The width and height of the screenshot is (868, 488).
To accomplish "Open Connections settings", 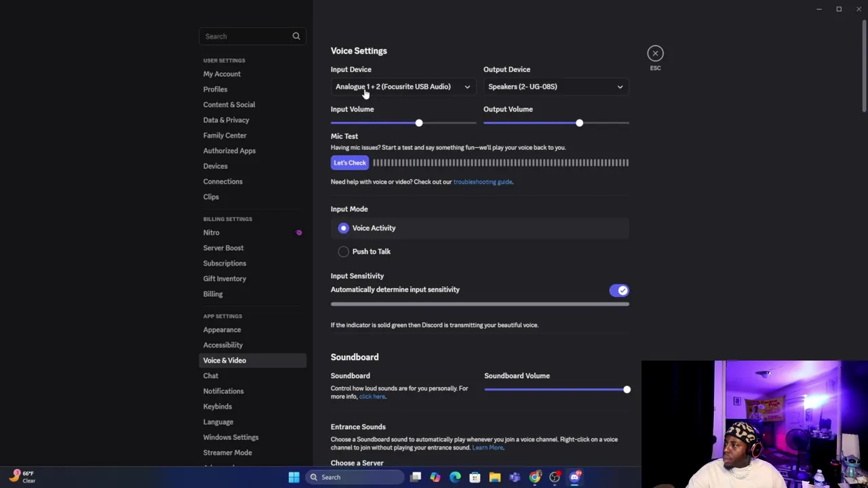I will pos(222,182).
